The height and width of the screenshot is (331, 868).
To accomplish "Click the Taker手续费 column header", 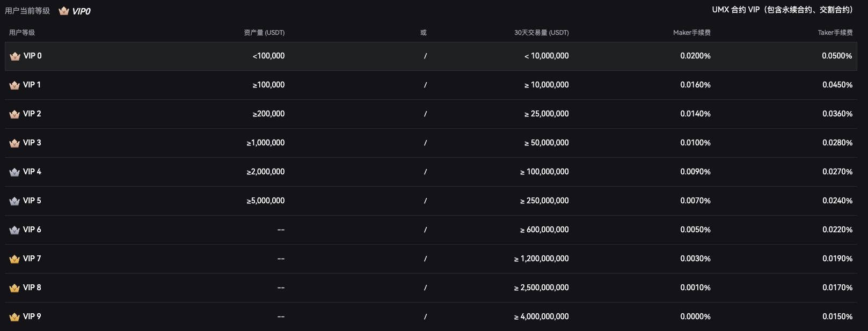I will pyautogui.click(x=835, y=33).
